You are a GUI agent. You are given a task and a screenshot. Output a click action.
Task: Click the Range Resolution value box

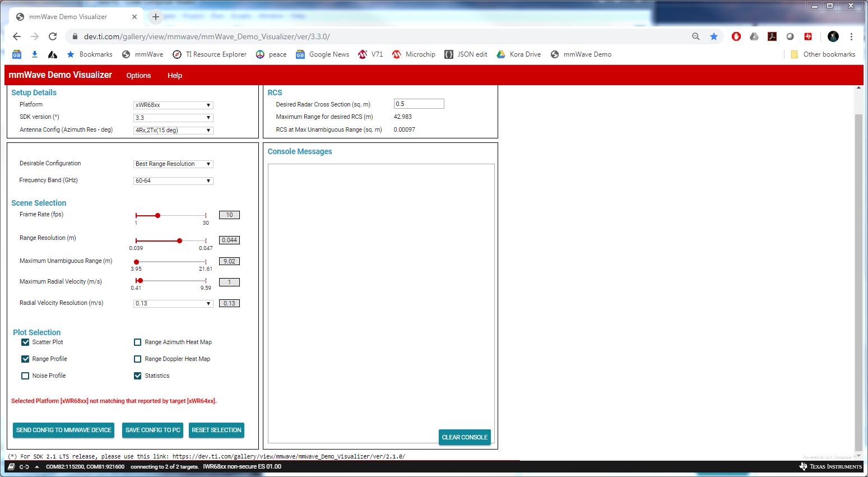point(229,240)
